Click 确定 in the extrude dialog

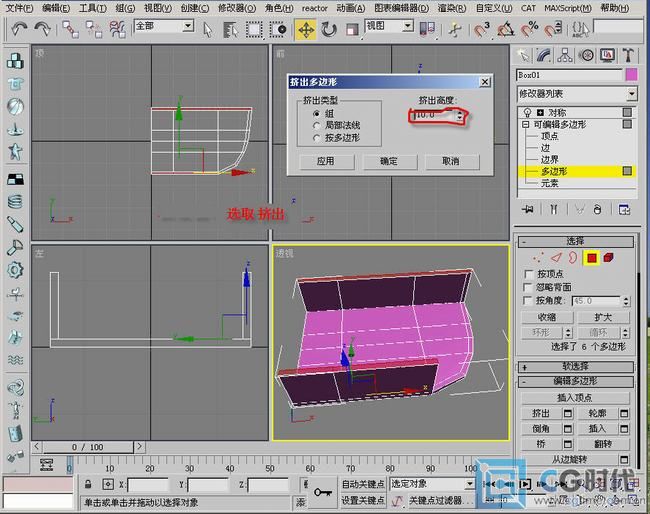point(389,161)
